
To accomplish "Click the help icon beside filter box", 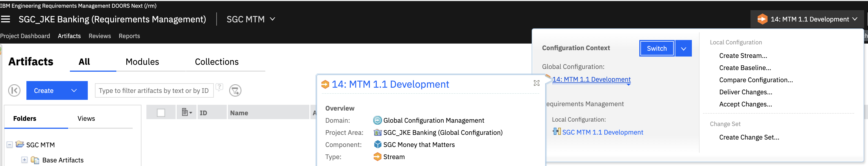I will [x=219, y=87].
